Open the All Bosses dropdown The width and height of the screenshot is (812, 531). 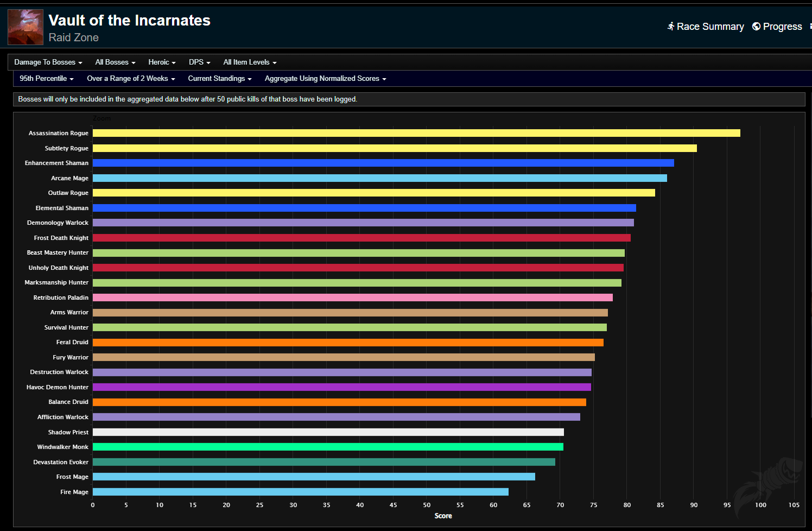[115, 62]
